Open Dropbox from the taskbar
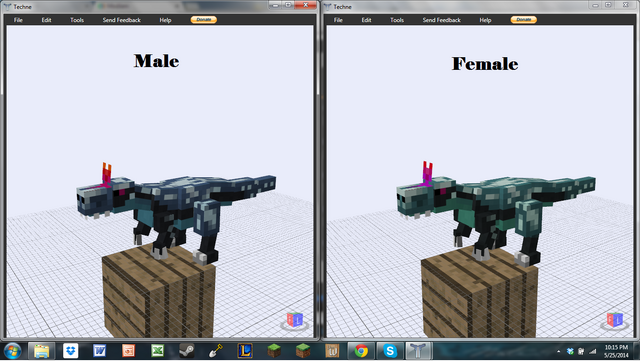 coord(71,351)
